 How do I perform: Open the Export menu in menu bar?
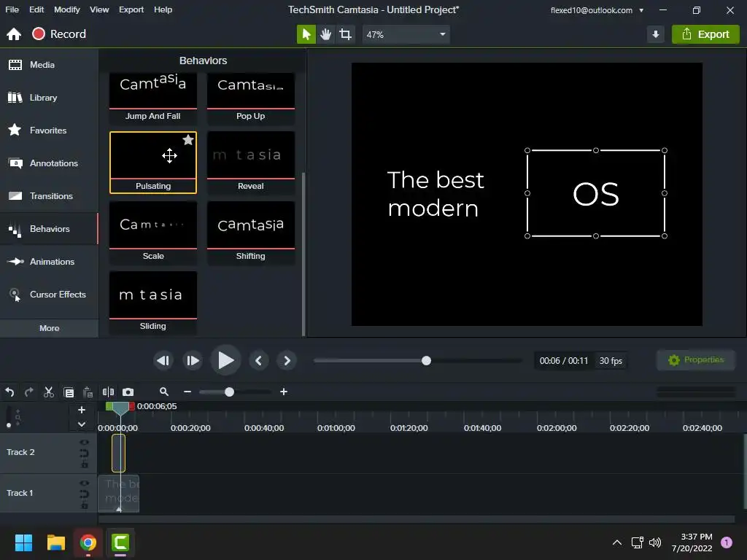point(131,9)
